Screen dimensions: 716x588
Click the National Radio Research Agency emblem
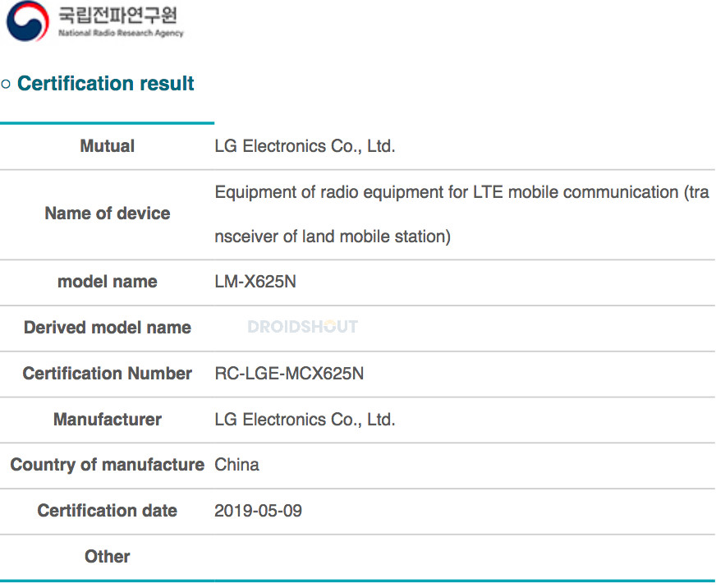tap(28, 21)
